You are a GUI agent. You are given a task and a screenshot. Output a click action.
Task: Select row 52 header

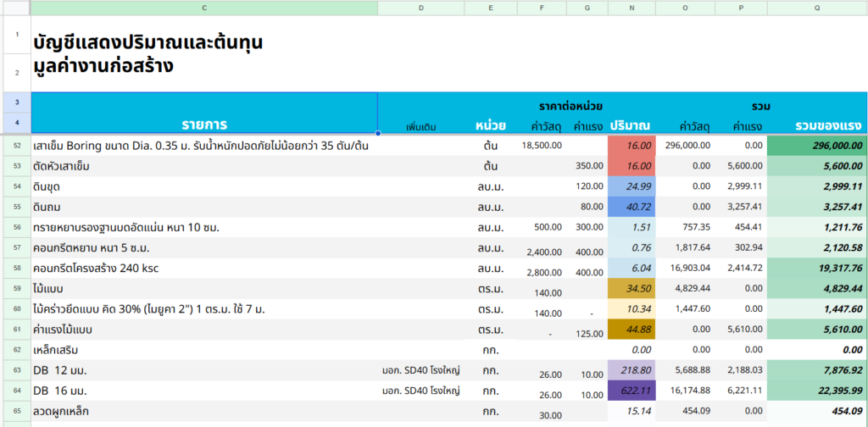[x=15, y=146]
